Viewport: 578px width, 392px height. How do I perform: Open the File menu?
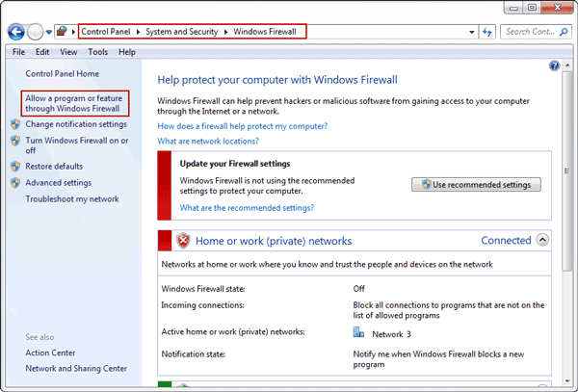(19, 52)
